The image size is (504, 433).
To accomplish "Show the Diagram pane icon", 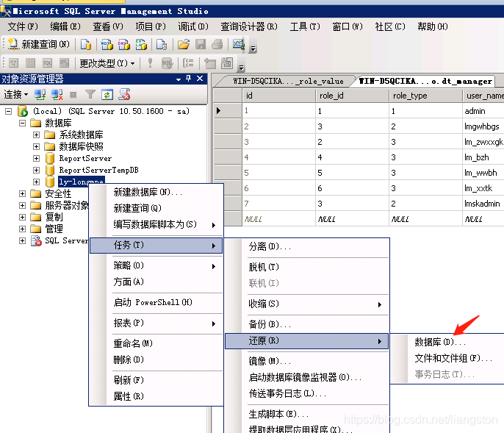I will (x=13, y=62).
